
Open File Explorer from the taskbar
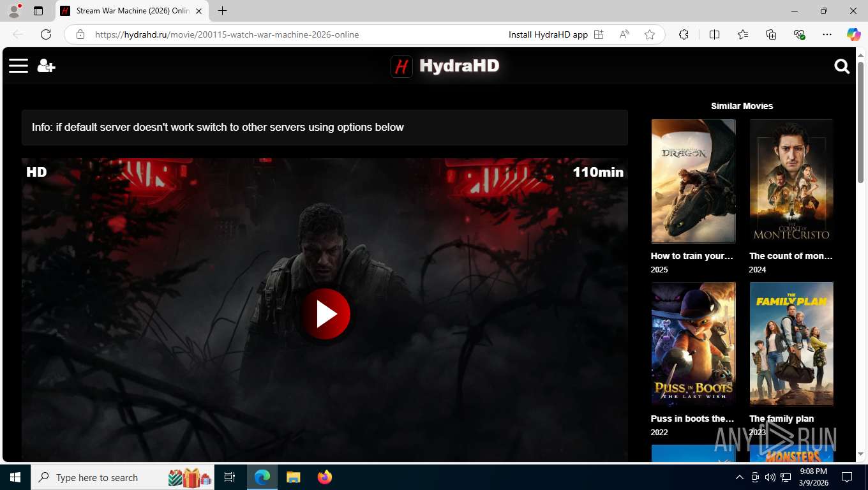tap(293, 477)
